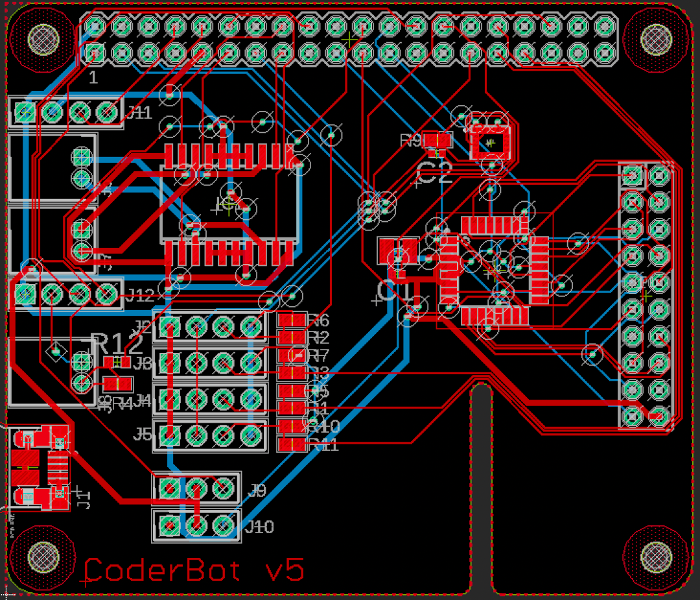
Task: Select the R11 resistor pads
Action: (292, 444)
